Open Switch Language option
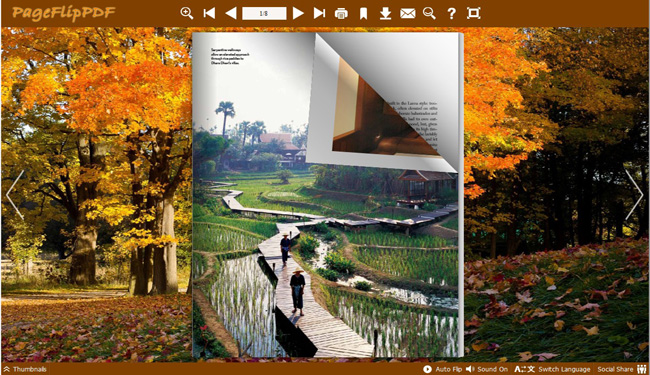Image resolution: width=650 pixels, height=375 pixels. coord(552,369)
